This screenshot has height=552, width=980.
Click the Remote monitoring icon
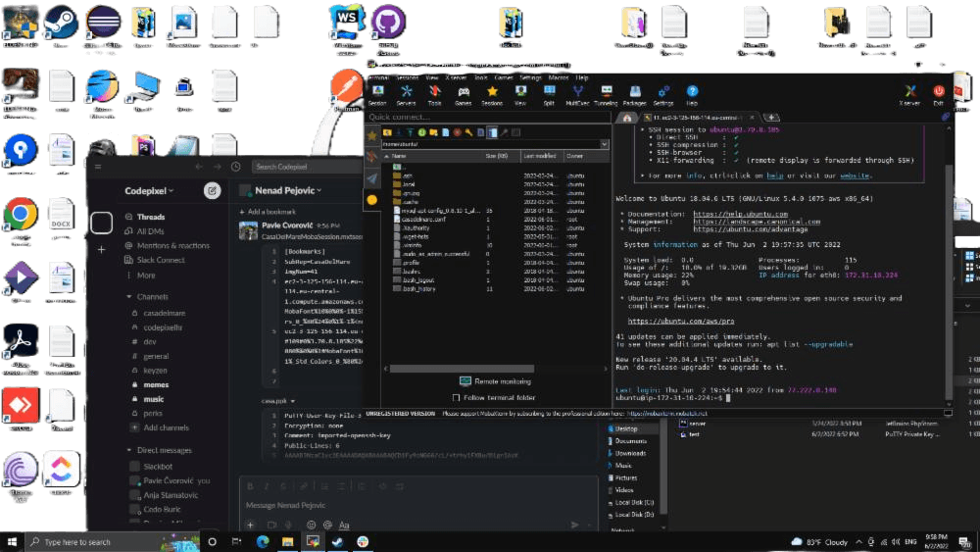point(466,381)
